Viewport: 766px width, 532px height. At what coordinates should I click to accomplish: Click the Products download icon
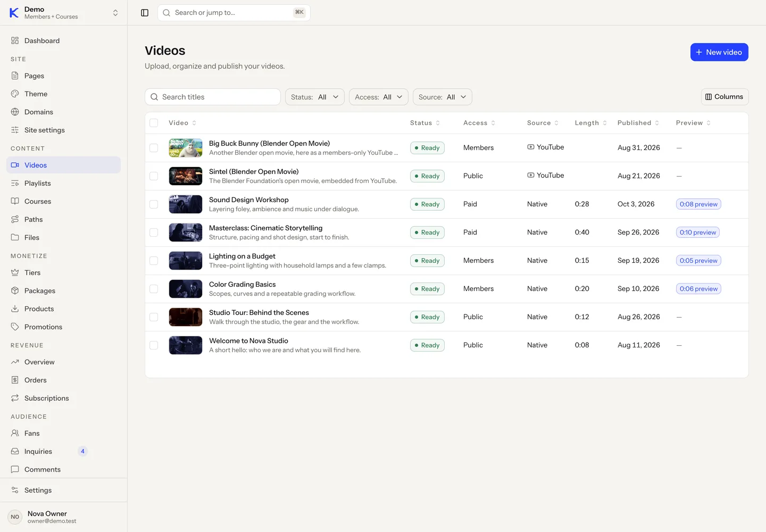15,309
